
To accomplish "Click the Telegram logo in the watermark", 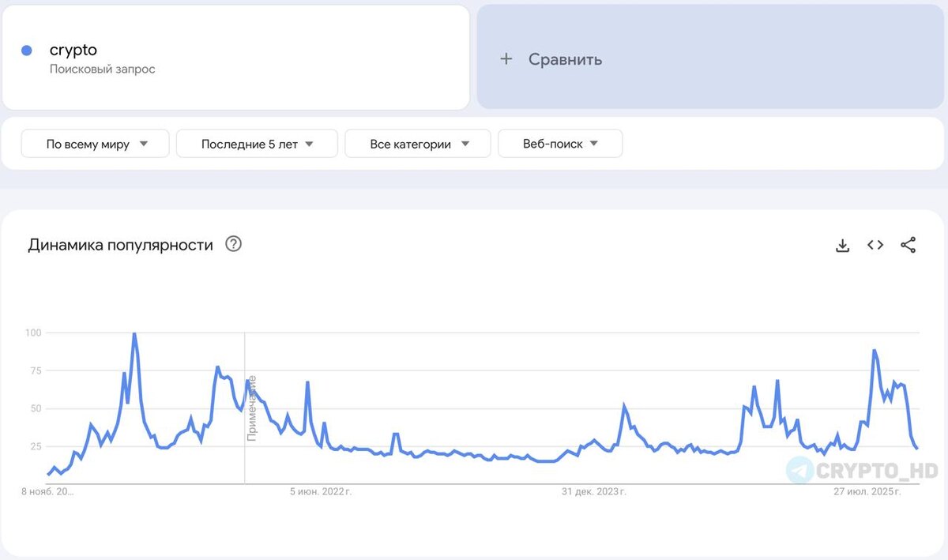I will 800,470.
